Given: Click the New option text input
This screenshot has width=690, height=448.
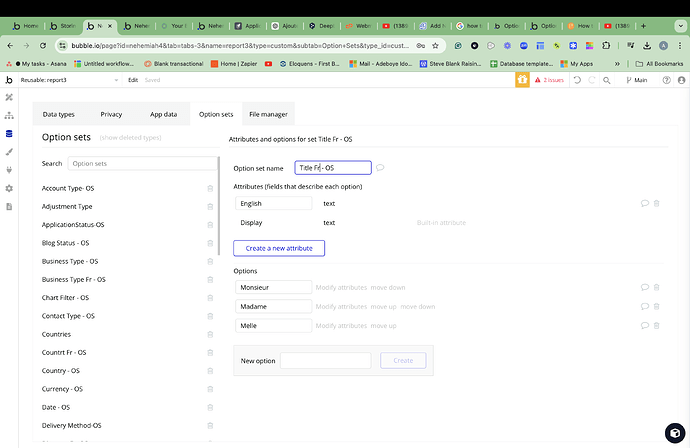Looking at the screenshot, I should pyautogui.click(x=326, y=360).
